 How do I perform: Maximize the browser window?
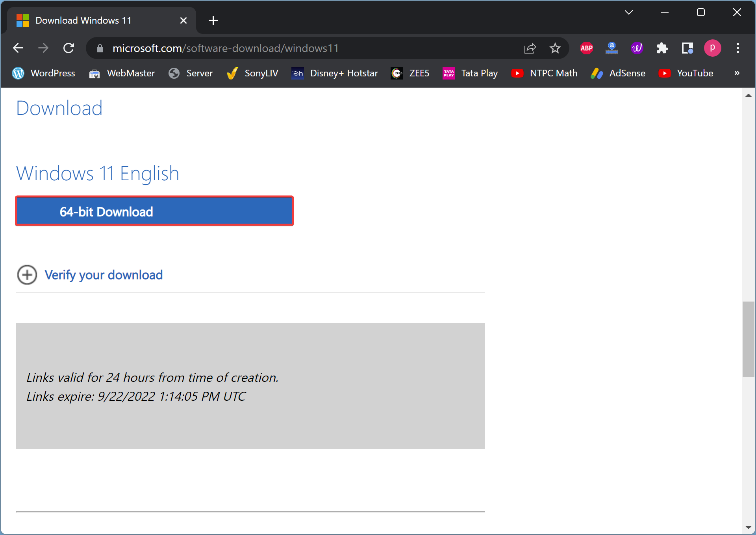(x=701, y=13)
